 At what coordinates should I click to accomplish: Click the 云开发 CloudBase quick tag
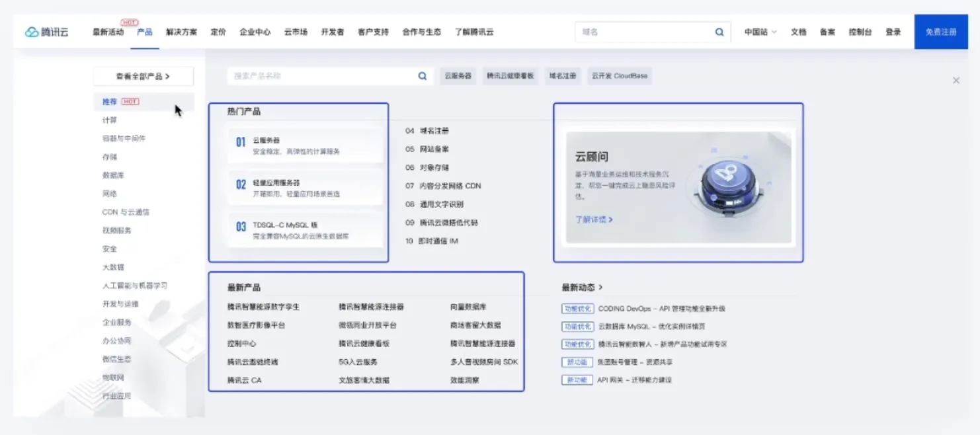[x=620, y=76]
